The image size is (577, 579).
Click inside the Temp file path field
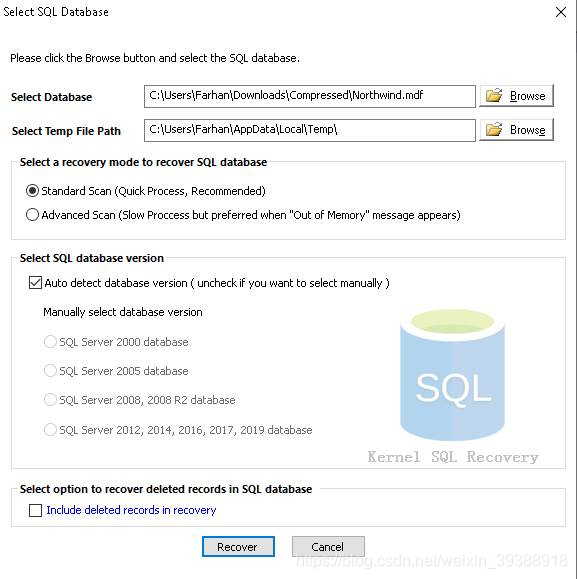310,130
